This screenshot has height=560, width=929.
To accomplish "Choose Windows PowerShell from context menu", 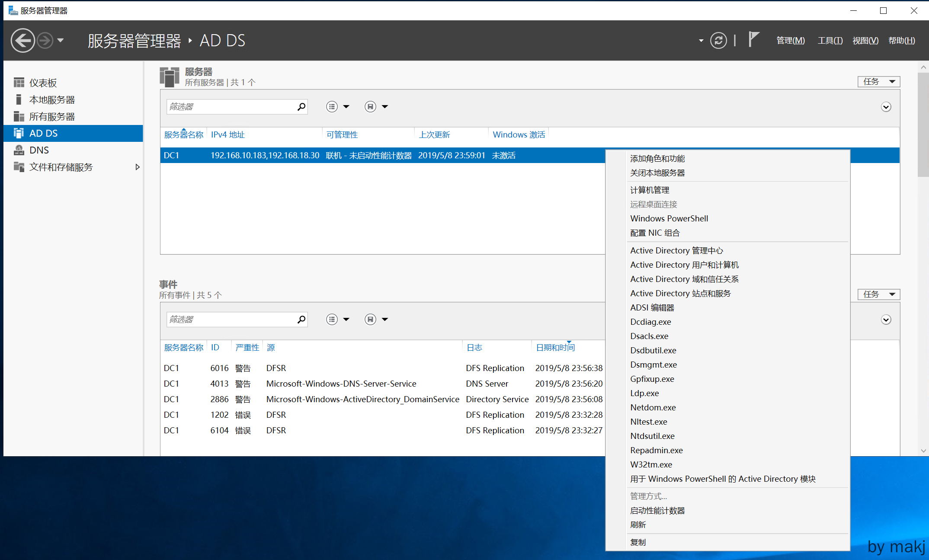I will tap(669, 218).
